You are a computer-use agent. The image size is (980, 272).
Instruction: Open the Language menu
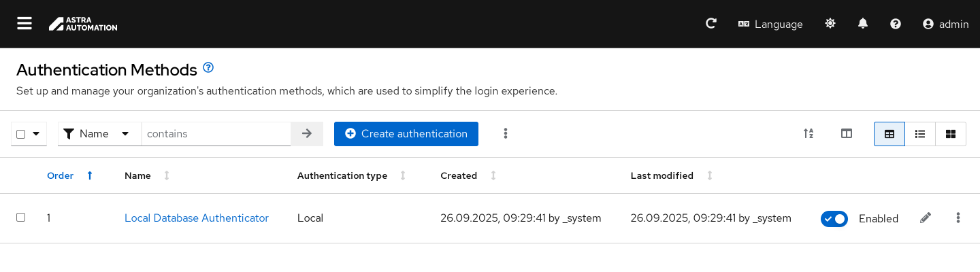point(770,24)
